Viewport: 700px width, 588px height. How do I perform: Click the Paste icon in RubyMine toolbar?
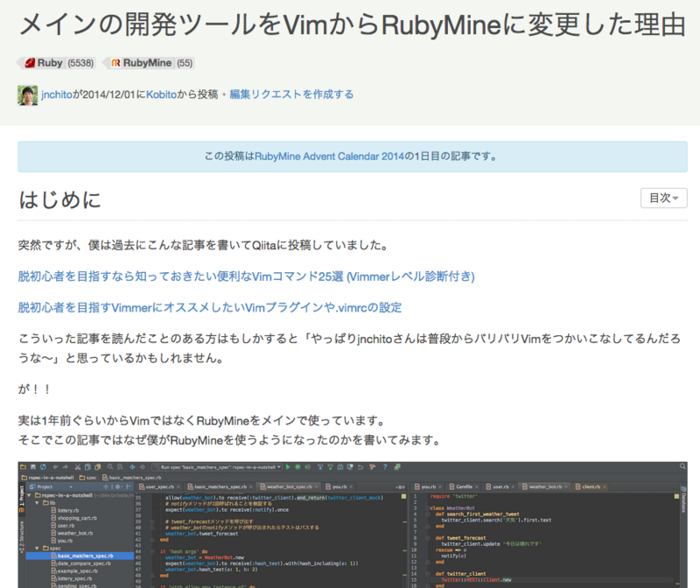click(97, 467)
